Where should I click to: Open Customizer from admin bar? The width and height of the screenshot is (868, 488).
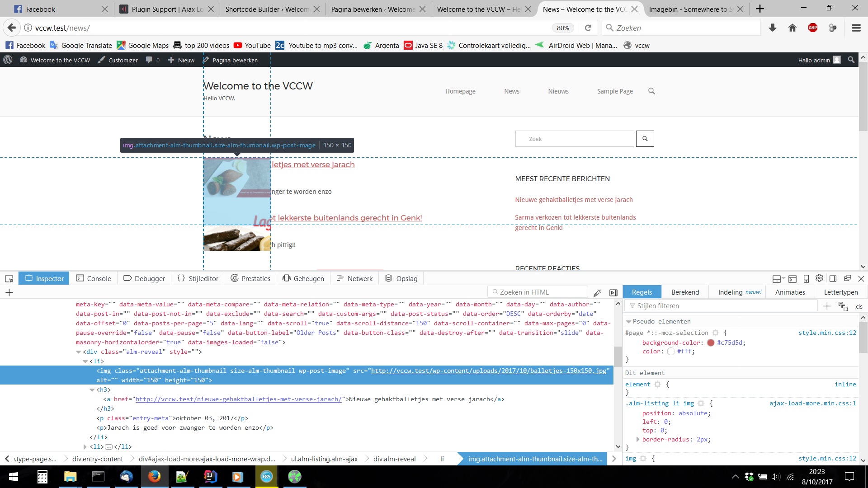coord(118,60)
